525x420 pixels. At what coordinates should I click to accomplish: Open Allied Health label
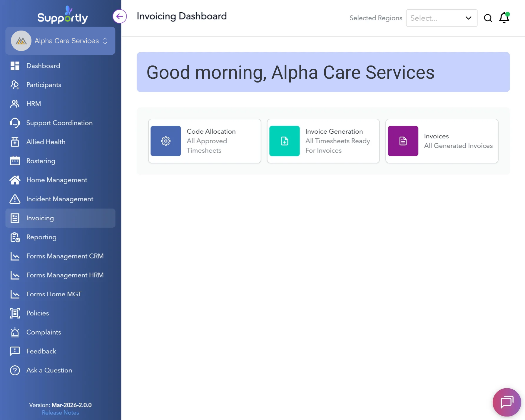pos(46,142)
